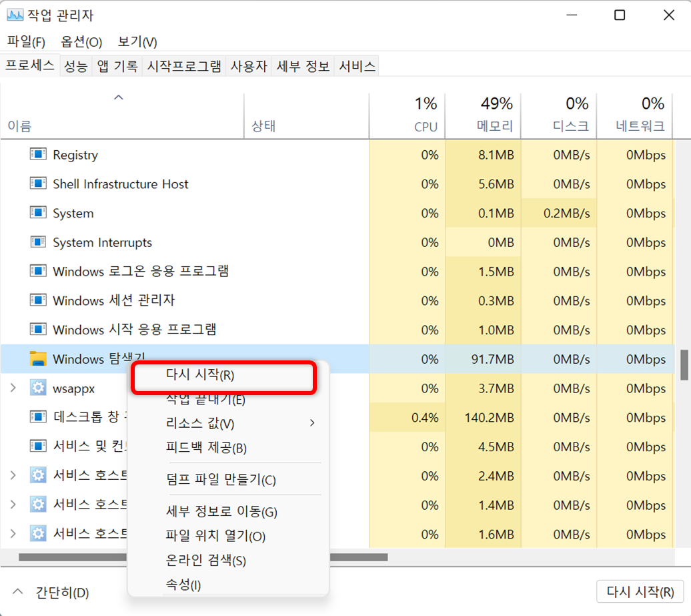
Task: Switch to the 프로세스 tab
Action: pyautogui.click(x=29, y=65)
